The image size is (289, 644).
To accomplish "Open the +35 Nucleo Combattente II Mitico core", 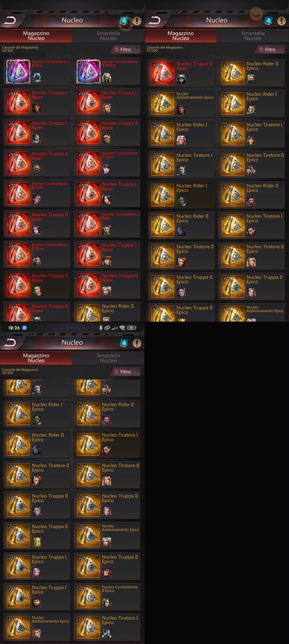I will [107, 71].
